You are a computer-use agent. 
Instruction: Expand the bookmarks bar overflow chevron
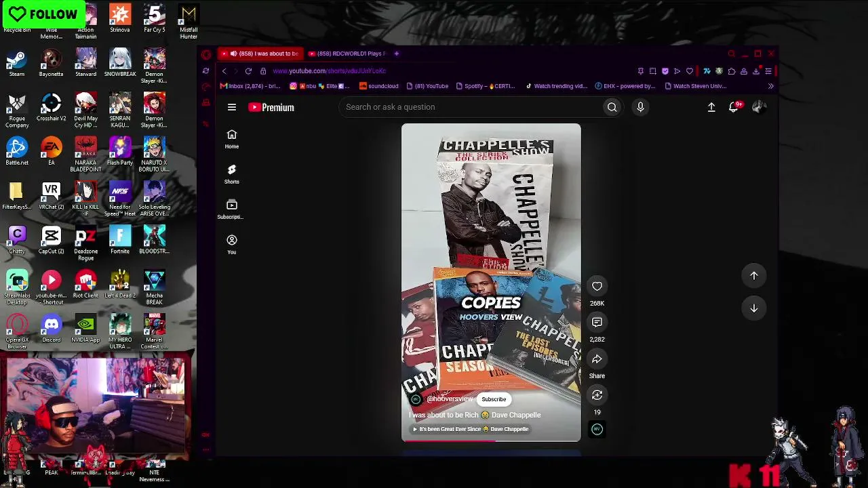(770, 86)
